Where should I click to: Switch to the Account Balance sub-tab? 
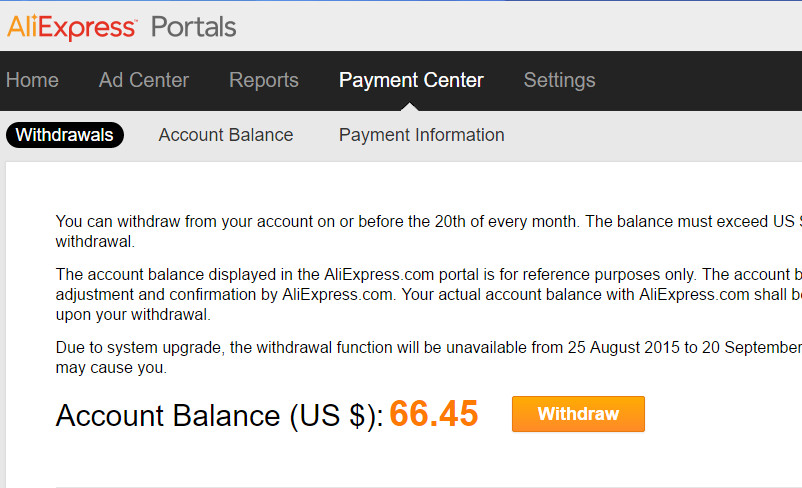coord(226,135)
